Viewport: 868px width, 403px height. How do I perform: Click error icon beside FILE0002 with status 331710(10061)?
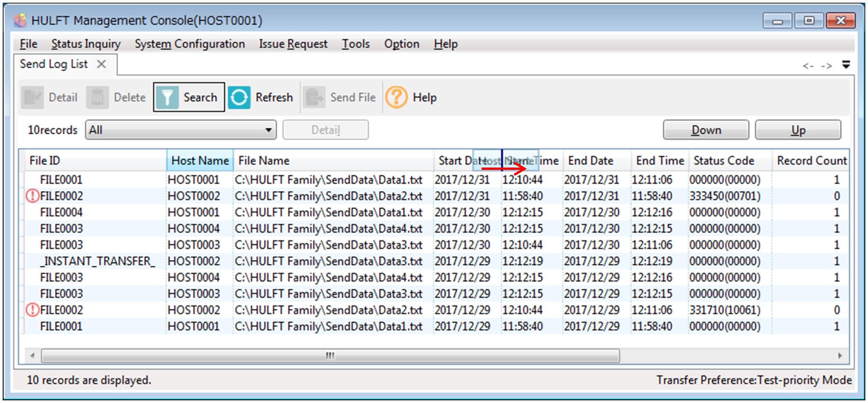[33, 310]
